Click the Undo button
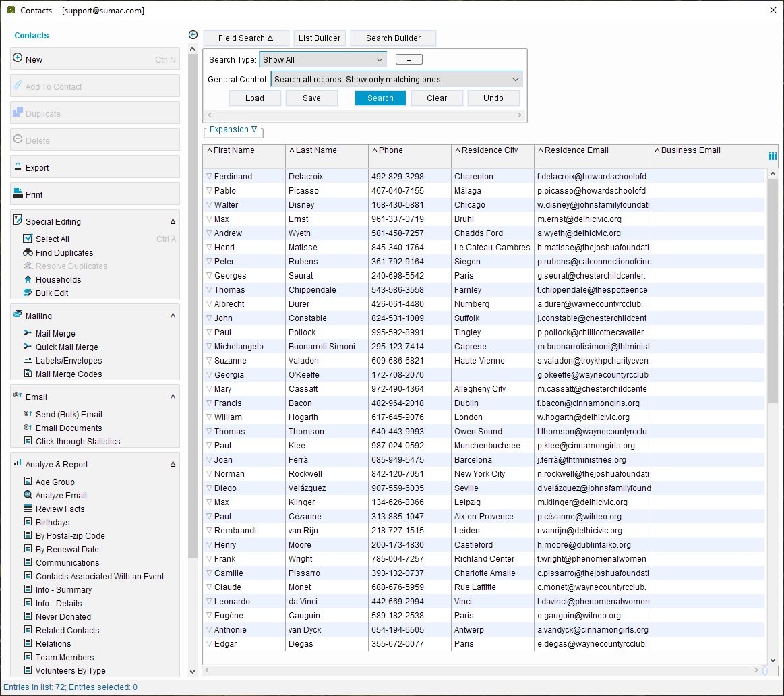This screenshot has height=696, width=784. (493, 98)
